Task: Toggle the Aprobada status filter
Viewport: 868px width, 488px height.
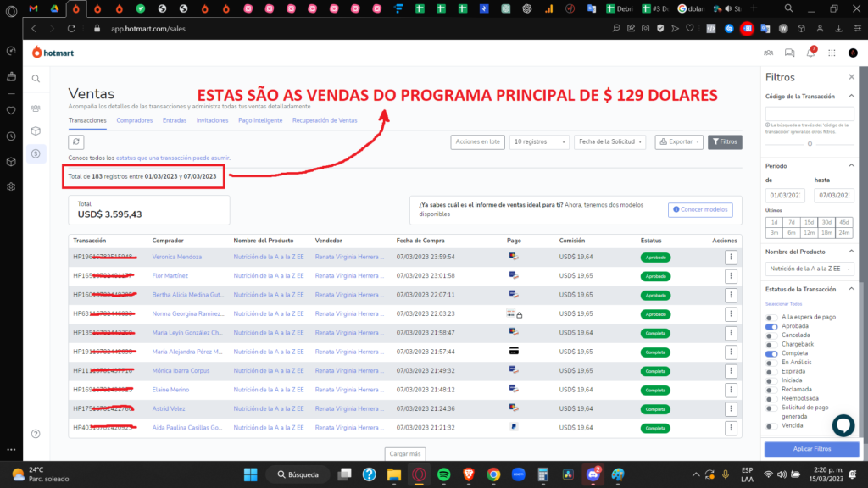Action: tap(771, 326)
